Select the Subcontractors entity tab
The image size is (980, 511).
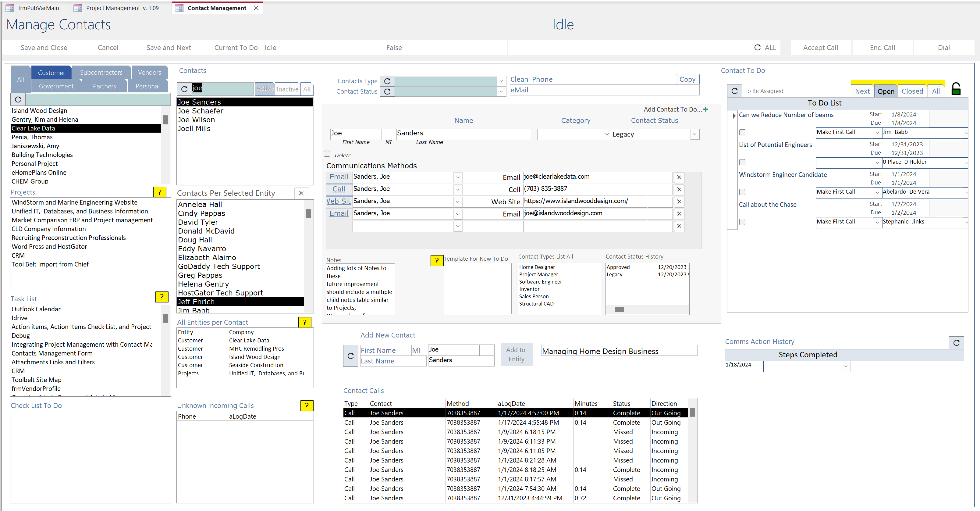pyautogui.click(x=101, y=72)
